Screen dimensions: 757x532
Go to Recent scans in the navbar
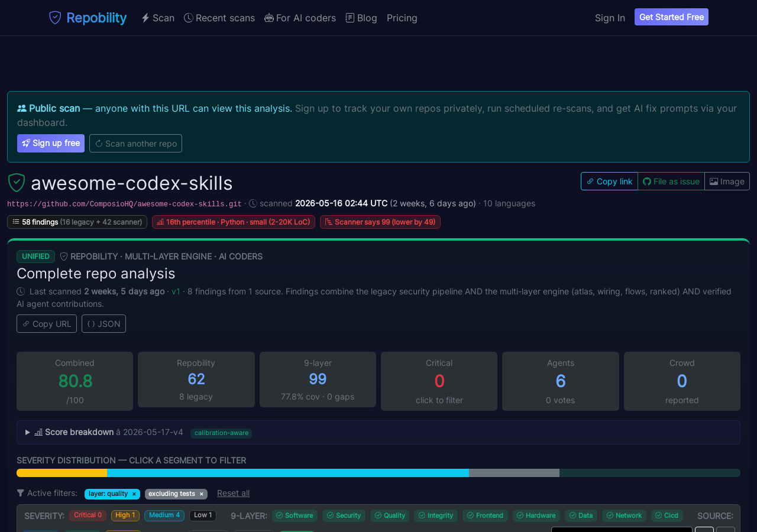219,18
